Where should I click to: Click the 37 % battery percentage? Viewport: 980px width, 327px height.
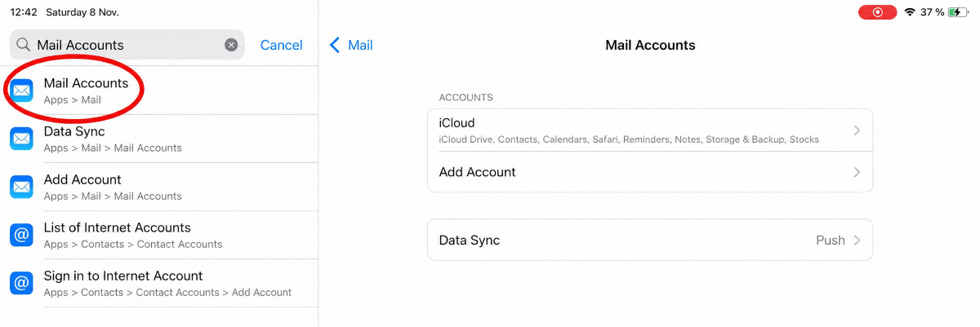[x=933, y=12]
